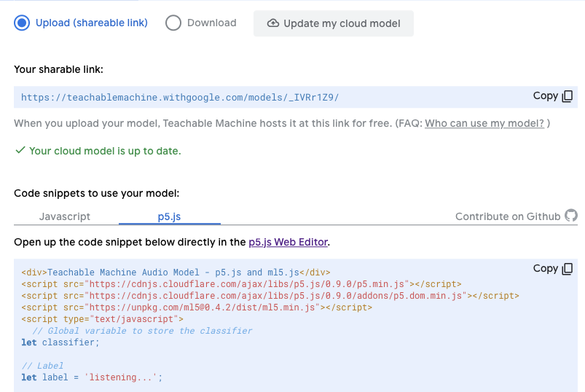Click the p5.min.js script tag line

241,284
